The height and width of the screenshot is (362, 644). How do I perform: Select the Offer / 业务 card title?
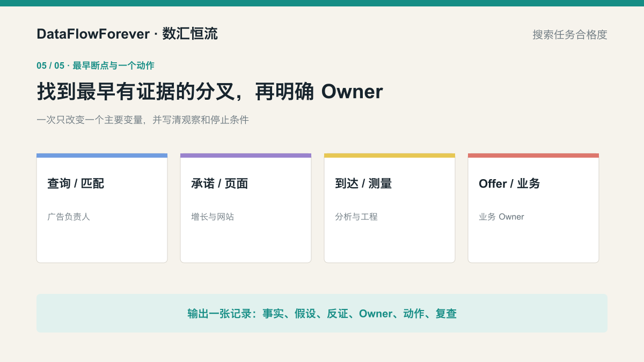point(509,183)
